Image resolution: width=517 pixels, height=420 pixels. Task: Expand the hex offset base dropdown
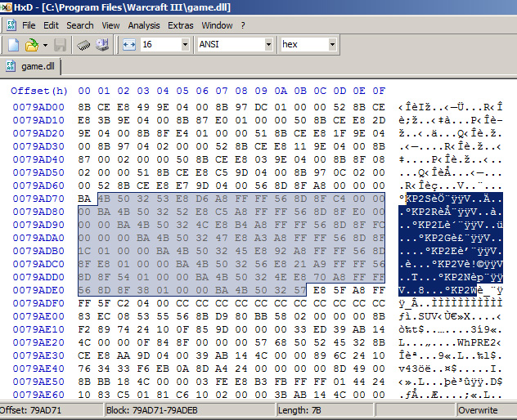332,44
